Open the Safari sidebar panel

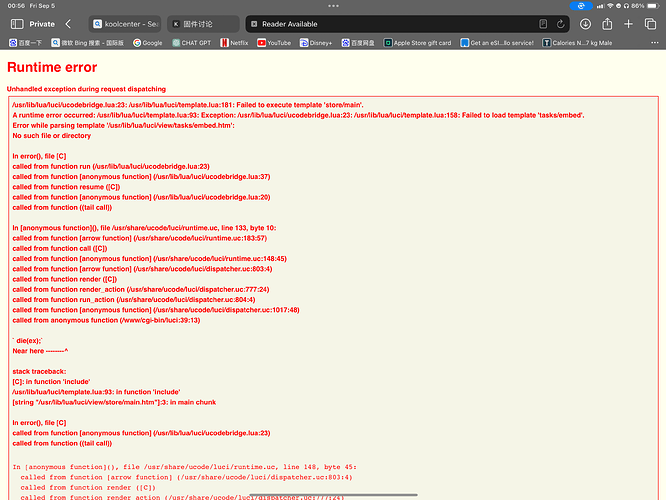(x=14, y=23)
